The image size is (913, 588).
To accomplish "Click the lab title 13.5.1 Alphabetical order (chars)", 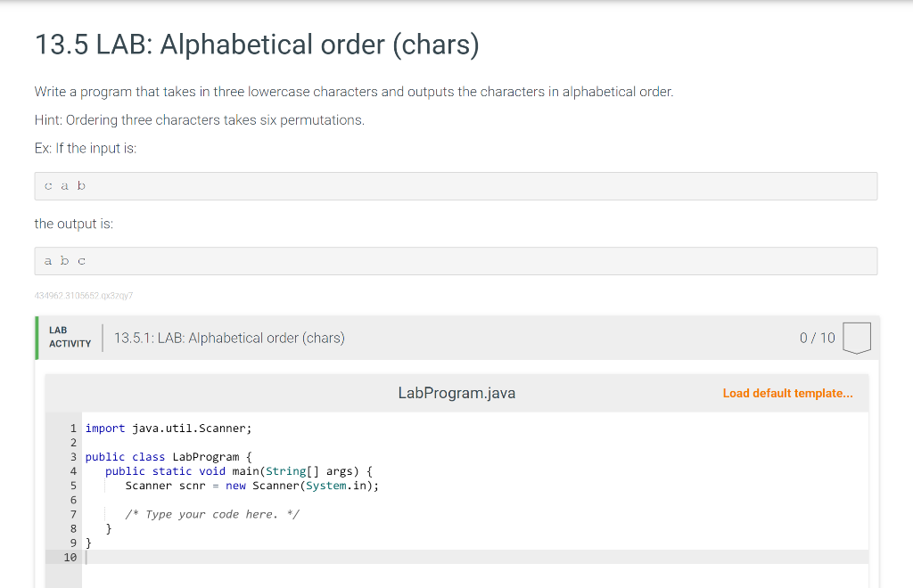I will tap(230, 338).
